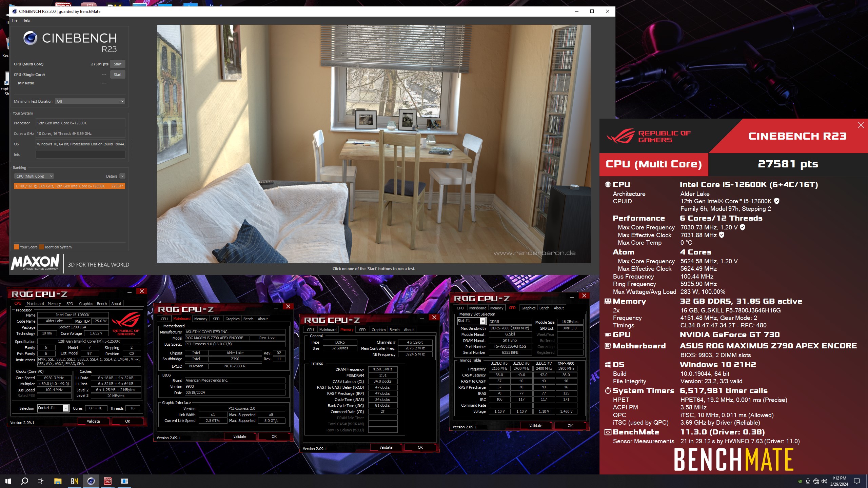Open the File menu in Cinebench

[15, 20]
